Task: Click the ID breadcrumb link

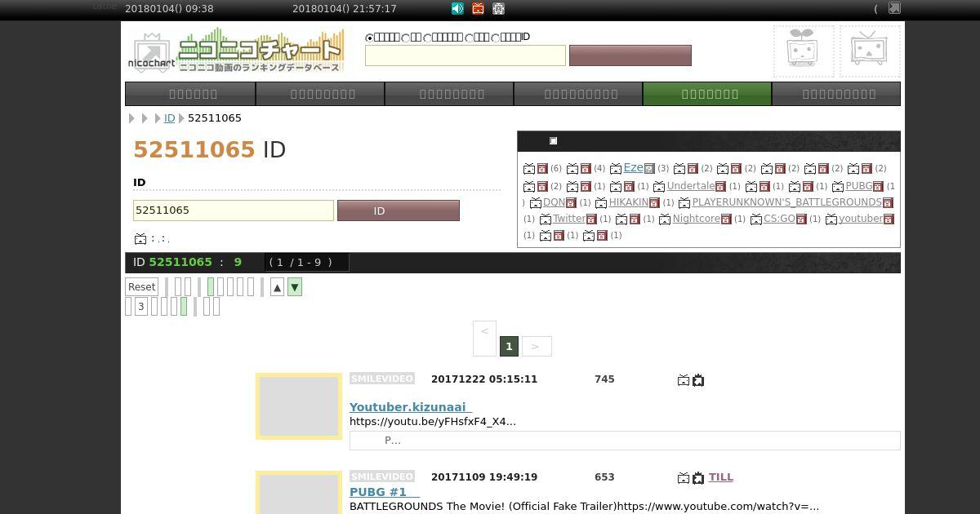Action: (169, 118)
